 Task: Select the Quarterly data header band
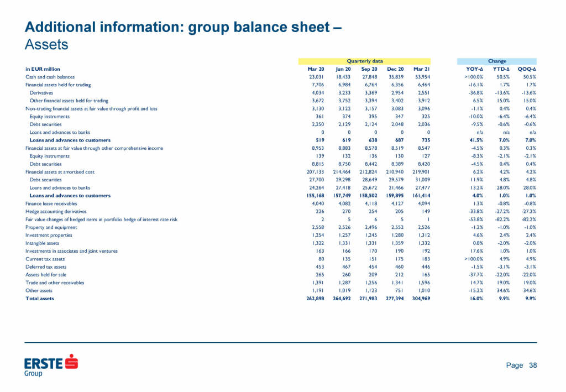pos(364,61)
